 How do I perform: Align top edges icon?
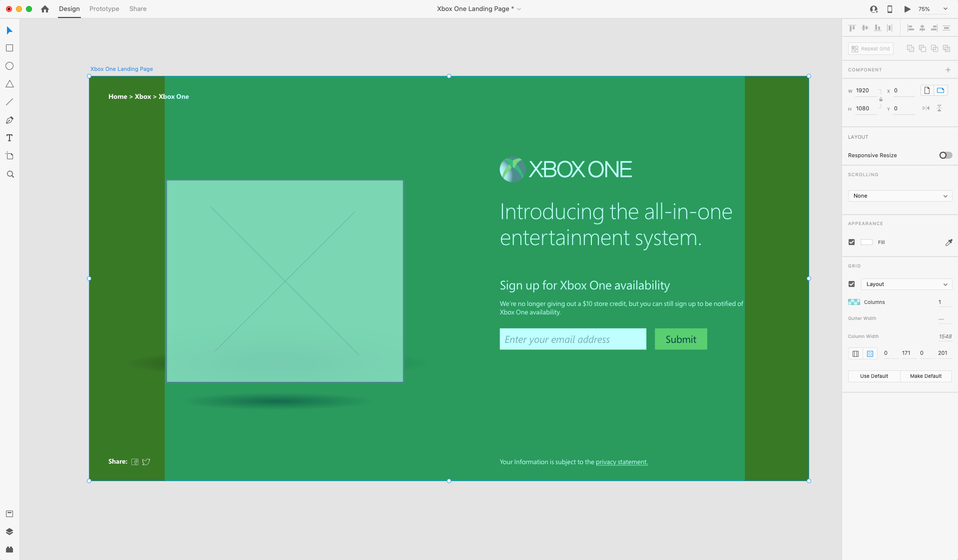(852, 28)
